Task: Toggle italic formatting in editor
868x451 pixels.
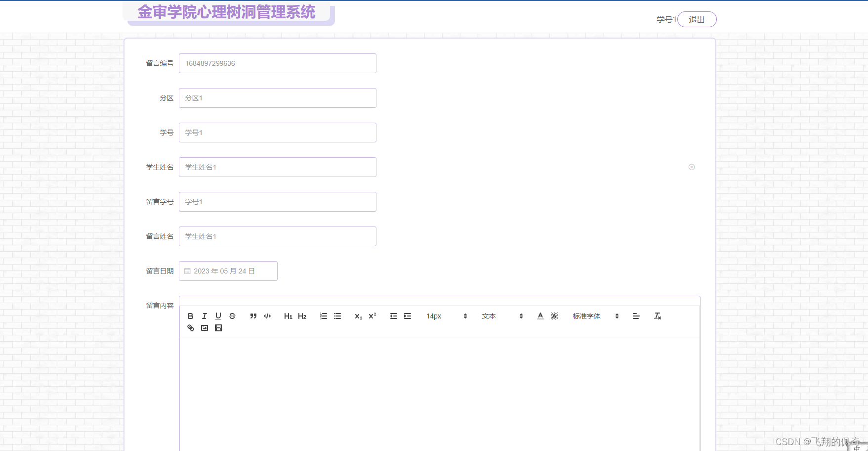Action: click(205, 316)
